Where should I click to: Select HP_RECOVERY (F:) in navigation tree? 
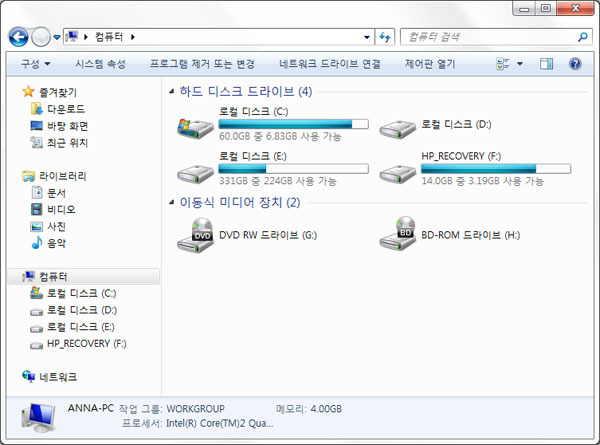86,344
